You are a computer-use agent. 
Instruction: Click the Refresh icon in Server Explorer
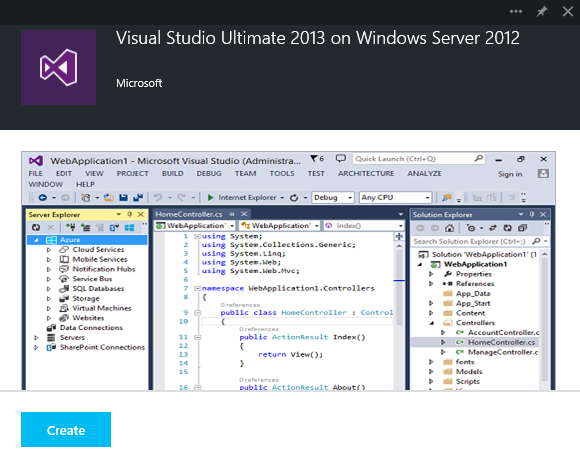pyautogui.click(x=36, y=228)
